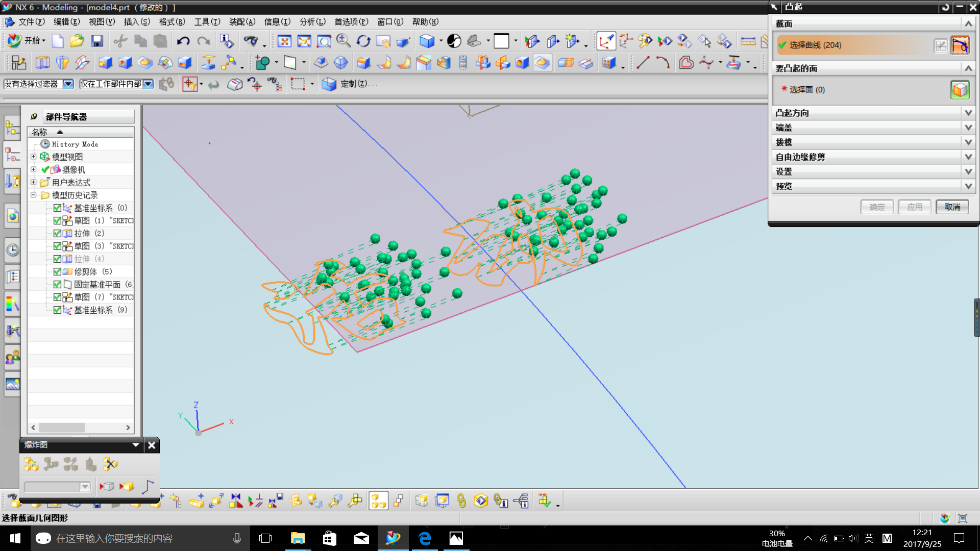Click the Windows search box

(x=140, y=538)
